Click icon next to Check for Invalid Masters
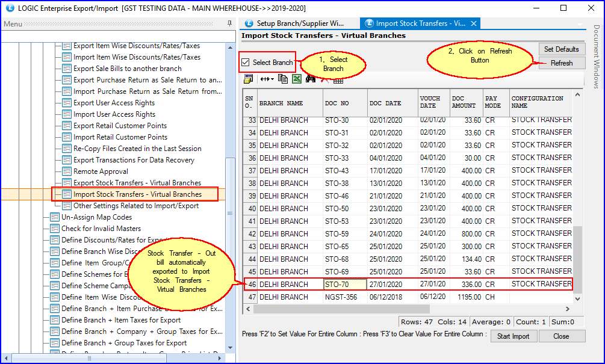Image resolution: width=605 pixels, height=364 pixels. point(55,229)
